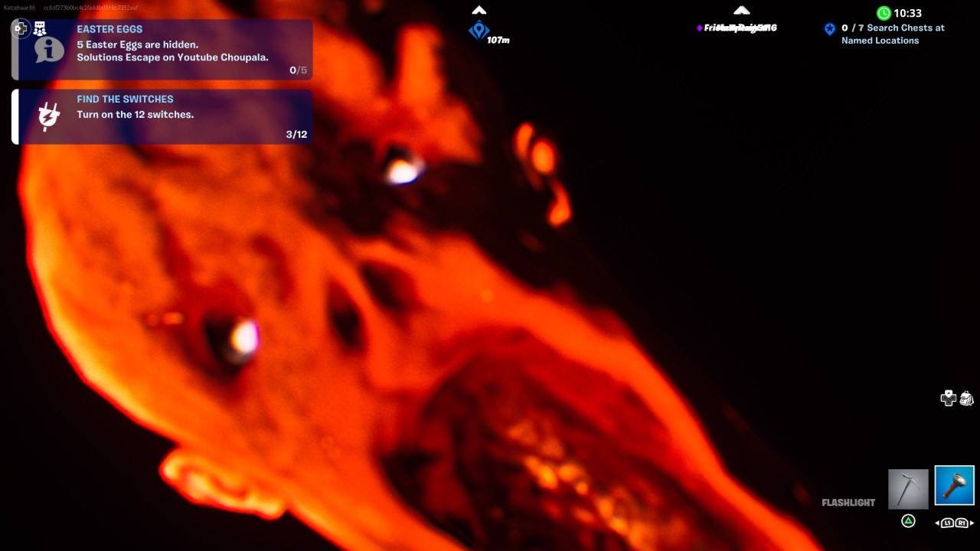Click the green triangle button prompt
This screenshot has width=980, height=551.
point(908,521)
